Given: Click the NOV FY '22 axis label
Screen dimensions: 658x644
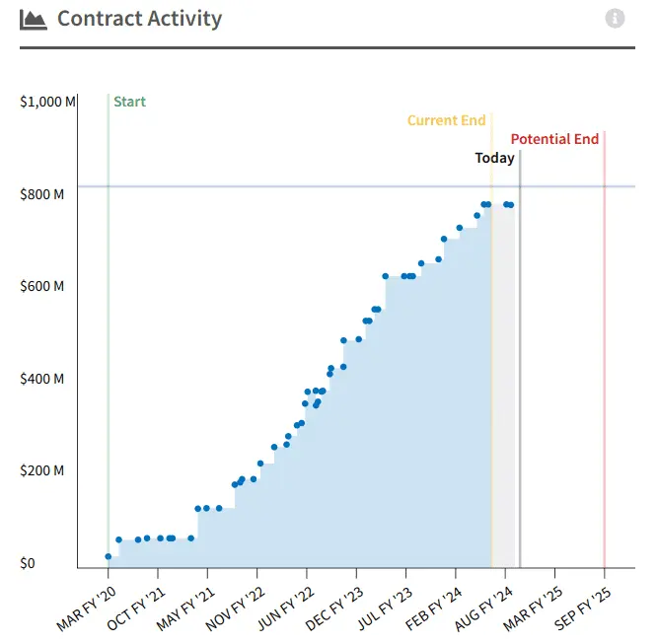Looking at the screenshot, I should click(235, 608).
